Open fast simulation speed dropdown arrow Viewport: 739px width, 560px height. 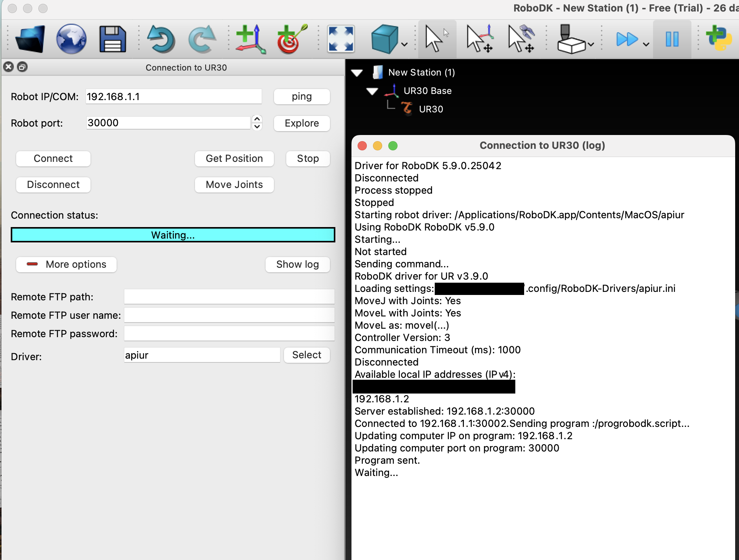[x=646, y=44]
